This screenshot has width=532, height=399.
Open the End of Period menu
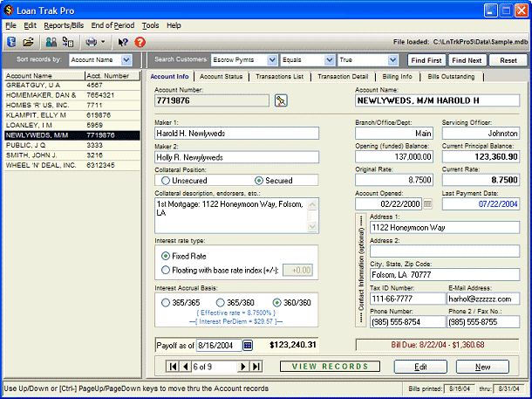pos(113,25)
